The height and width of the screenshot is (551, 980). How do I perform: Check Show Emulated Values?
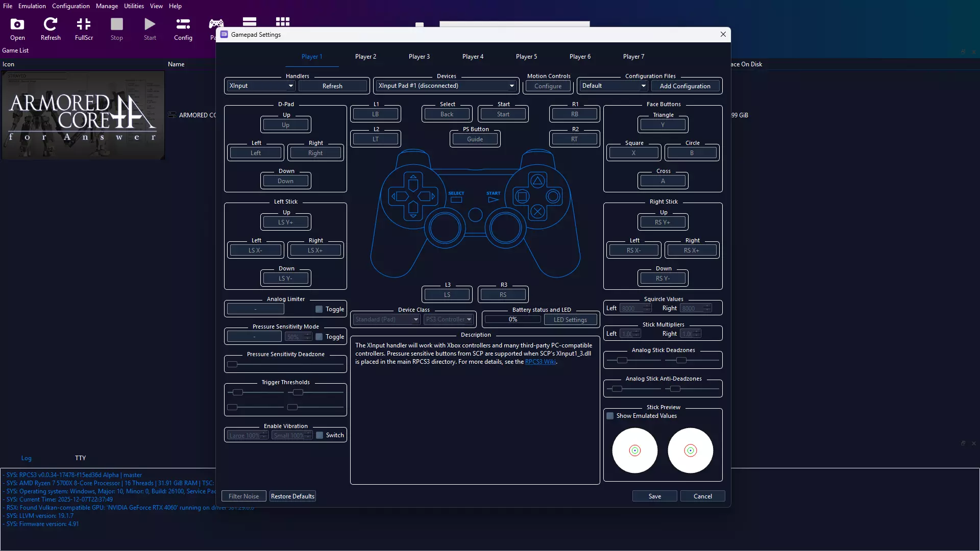pos(610,416)
